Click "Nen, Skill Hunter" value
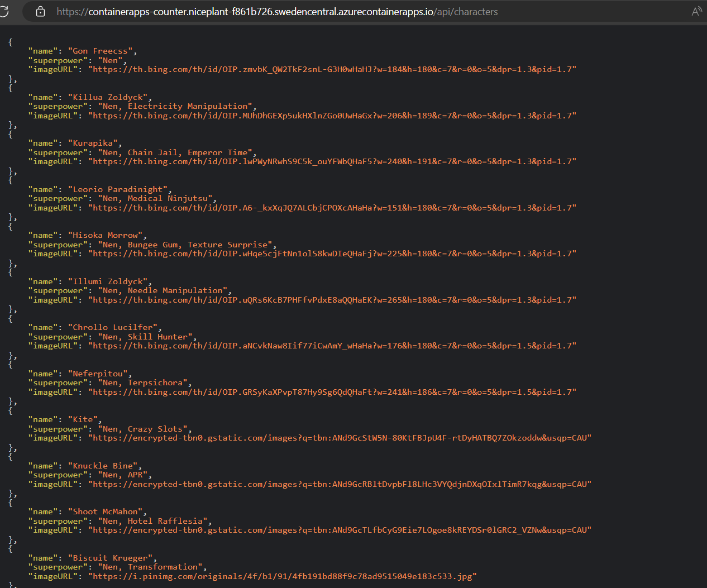This screenshot has height=588, width=707. click(x=145, y=337)
